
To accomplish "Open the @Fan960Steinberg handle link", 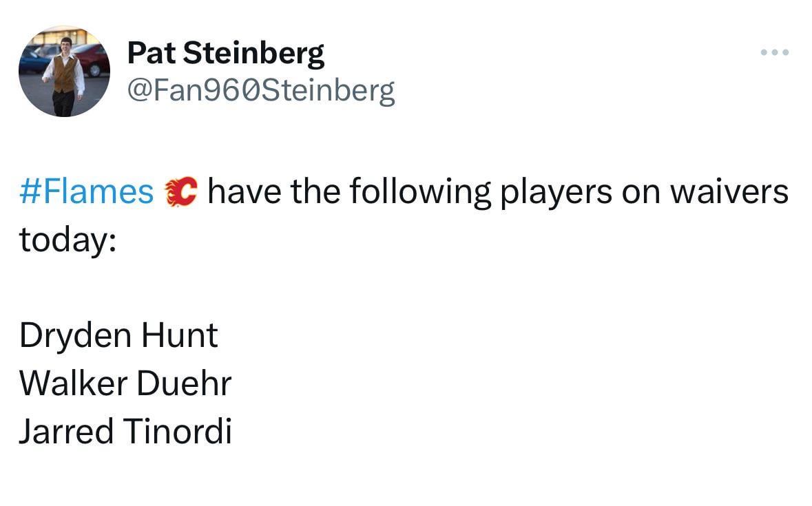I will click(261, 90).
